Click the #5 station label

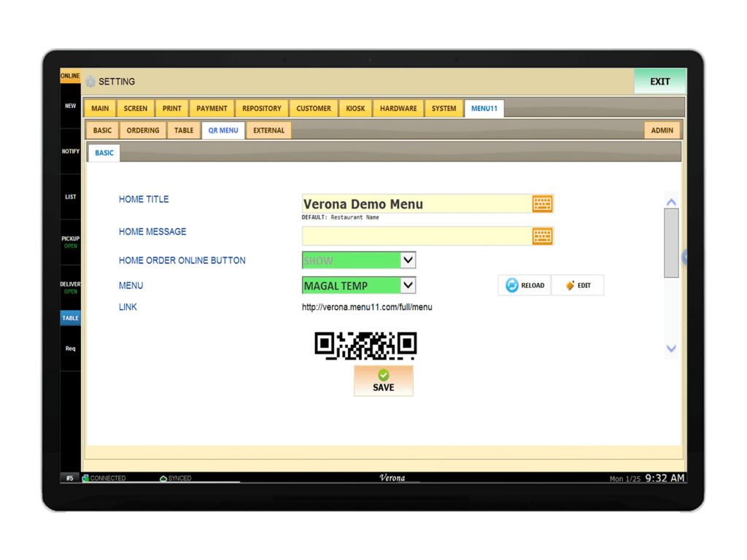(x=70, y=478)
